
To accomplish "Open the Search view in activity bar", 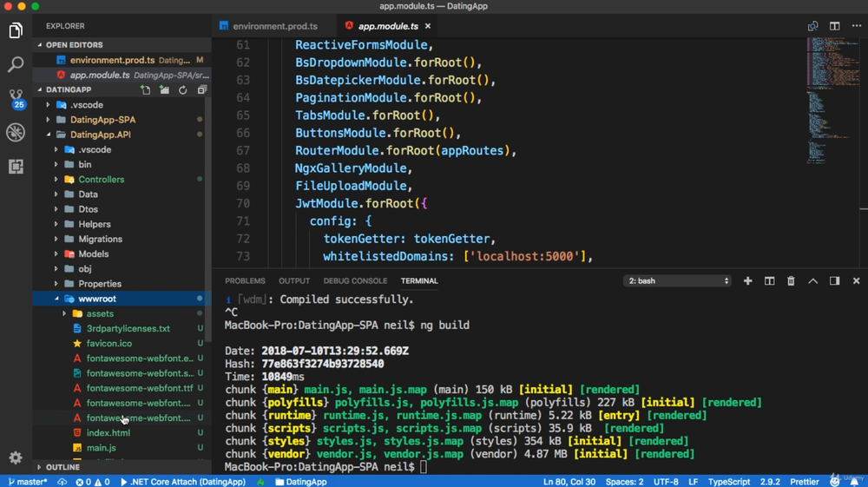I will tap(16, 64).
